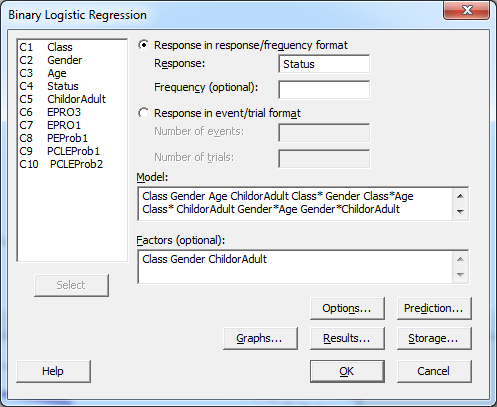Screen dimensions: 497x407
Task: Select response/frequency format radio button
Action: click(x=144, y=45)
